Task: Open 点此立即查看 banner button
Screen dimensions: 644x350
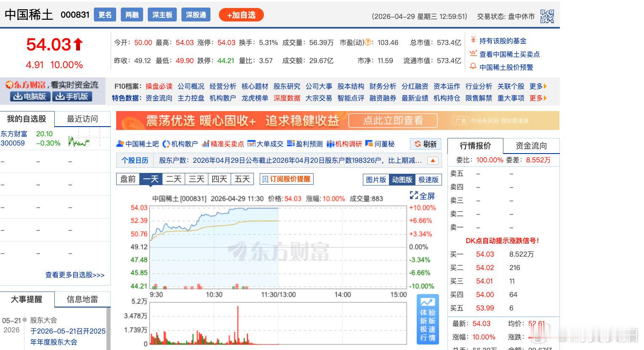Action: [393, 121]
